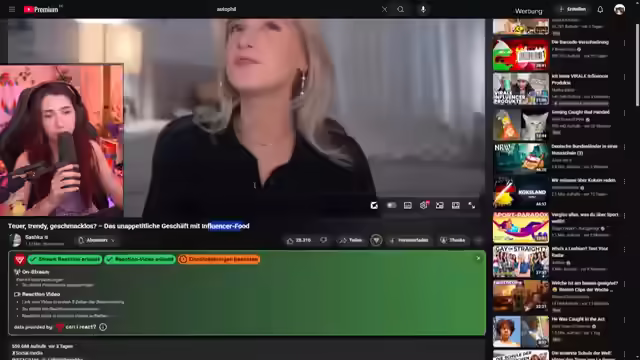The height and width of the screenshot is (360, 640).
Task: Click the magnifier search button
Action: pos(401,9)
